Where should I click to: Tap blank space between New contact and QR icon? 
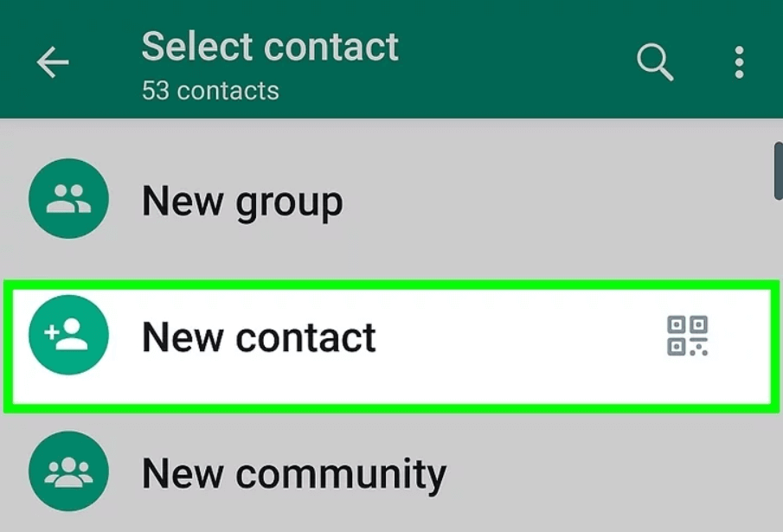[x=519, y=337]
